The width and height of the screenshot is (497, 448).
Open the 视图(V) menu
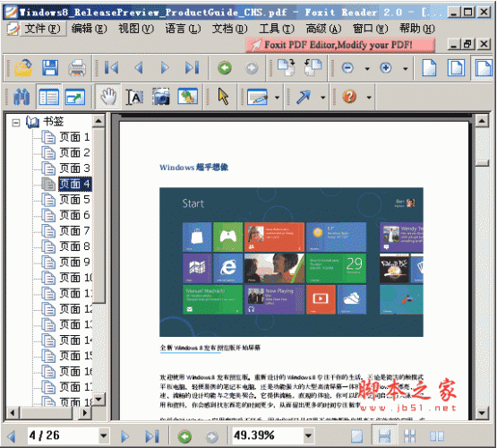(136, 29)
